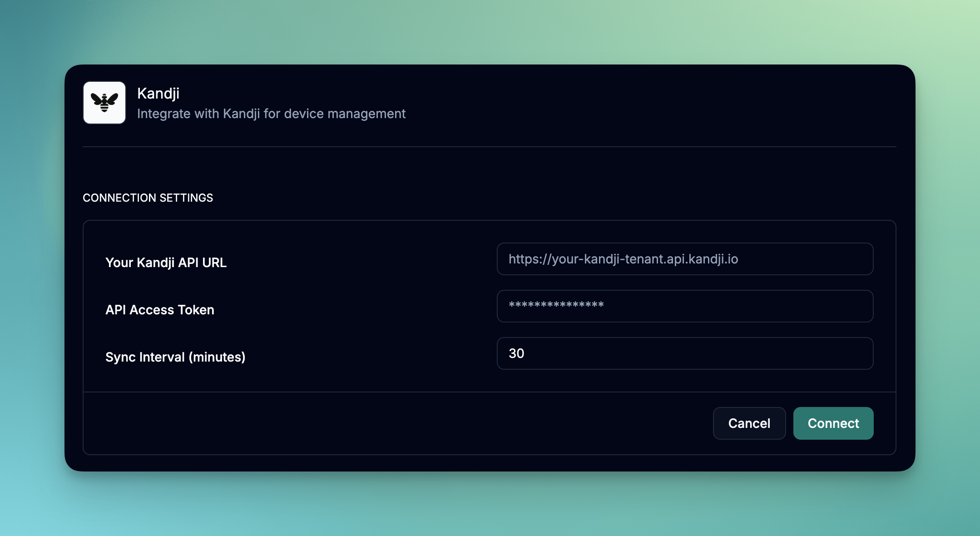Click the 'Your Kandji API URL' label
Screen dimensions: 980x536
pyautogui.click(x=166, y=263)
